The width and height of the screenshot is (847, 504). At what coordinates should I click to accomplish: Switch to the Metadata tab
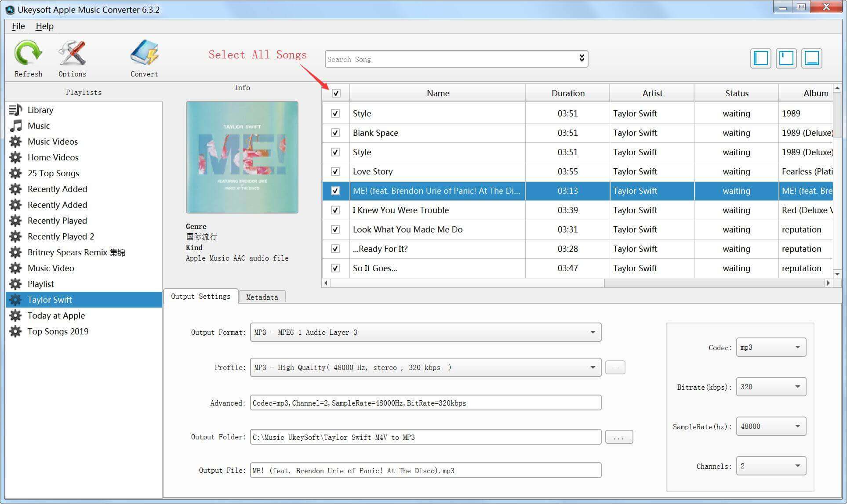[x=261, y=297]
